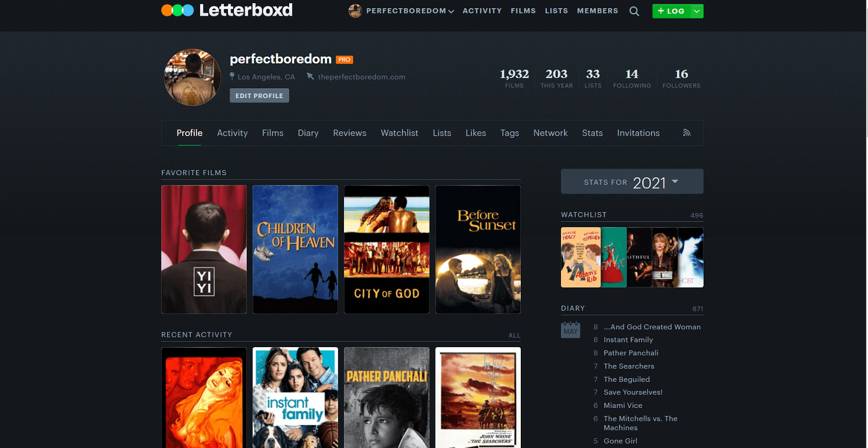Open Instant Family diary entry
The image size is (868, 448).
tap(628, 340)
